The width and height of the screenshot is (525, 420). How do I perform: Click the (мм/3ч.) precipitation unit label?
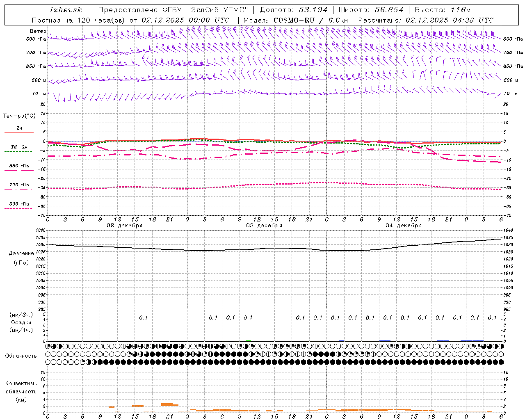[21, 315]
